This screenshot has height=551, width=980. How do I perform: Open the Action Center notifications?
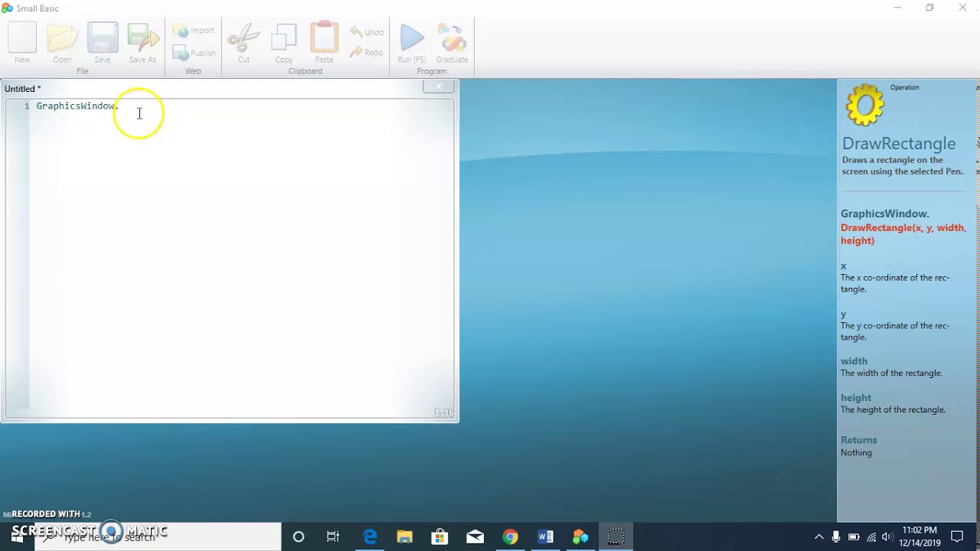click(x=956, y=537)
